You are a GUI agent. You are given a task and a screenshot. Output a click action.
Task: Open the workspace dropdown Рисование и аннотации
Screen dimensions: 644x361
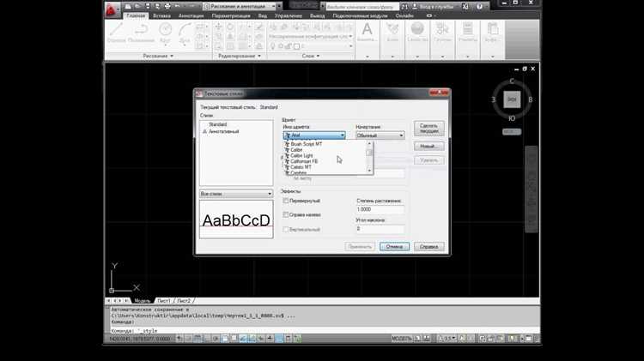[x=240, y=6]
